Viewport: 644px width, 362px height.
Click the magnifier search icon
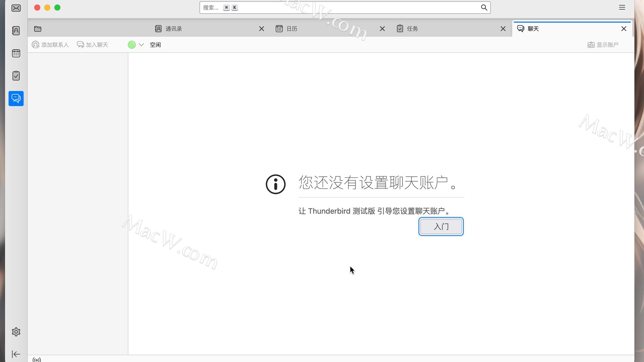point(484,7)
